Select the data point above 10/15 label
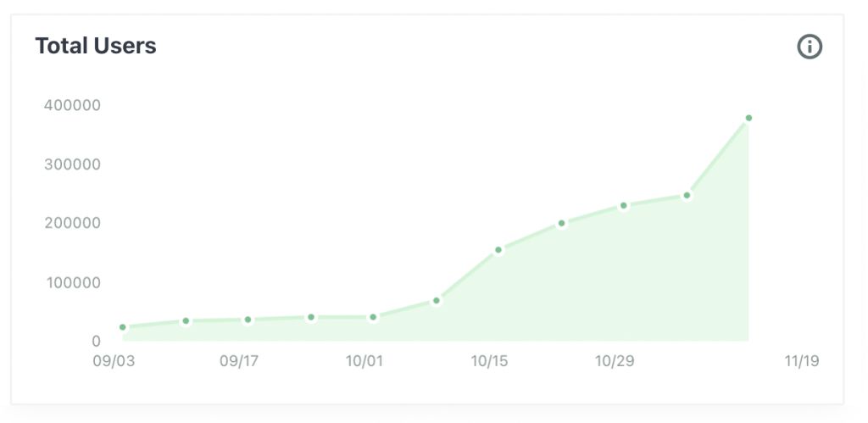 pyautogui.click(x=498, y=250)
